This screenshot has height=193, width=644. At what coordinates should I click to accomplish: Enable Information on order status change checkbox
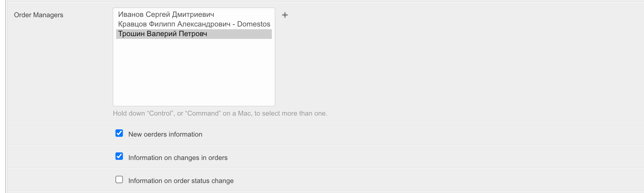pyautogui.click(x=119, y=180)
